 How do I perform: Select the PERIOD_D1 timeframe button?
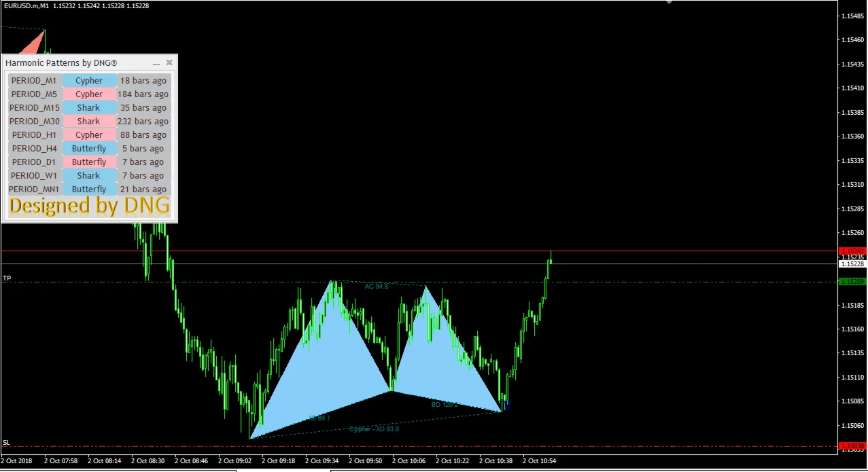(35, 162)
